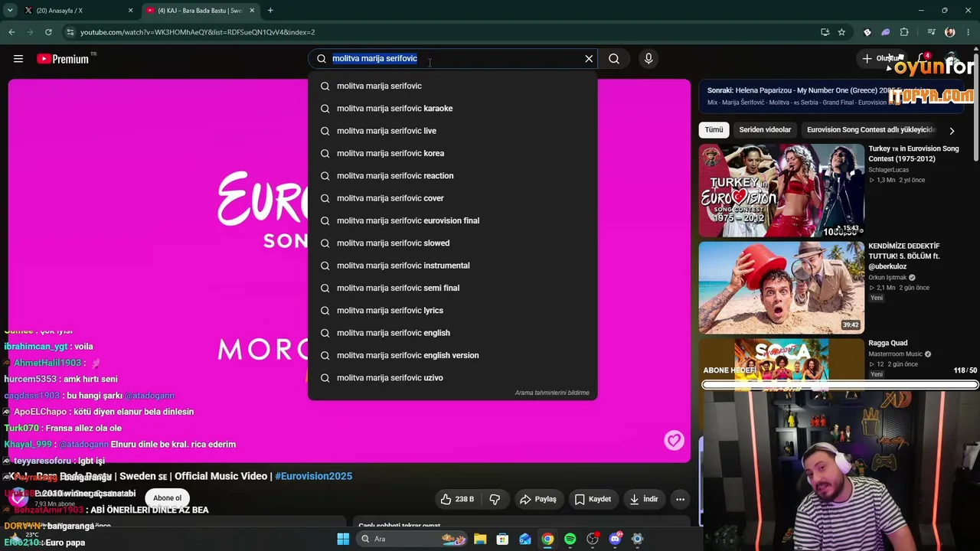Image resolution: width=980 pixels, height=551 pixels.
Task: Open more actions three-dot menu
Action: [680, 499]
